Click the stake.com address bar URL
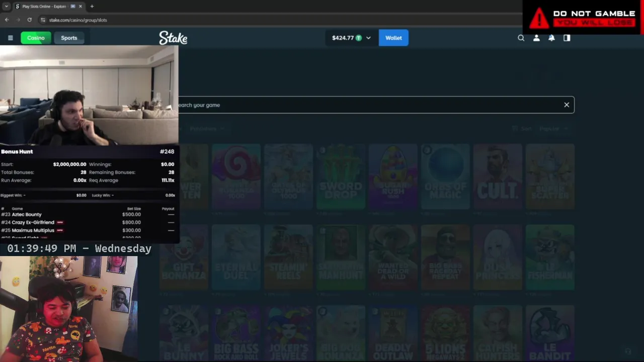This screenshot has height=362, width=644. (x=78, y=20)
